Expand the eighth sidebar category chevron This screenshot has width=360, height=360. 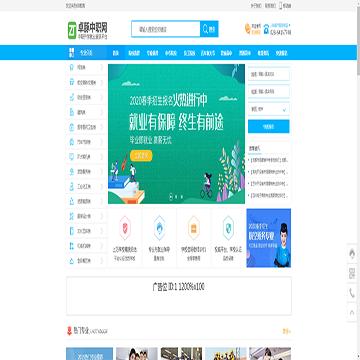(102, 171)
